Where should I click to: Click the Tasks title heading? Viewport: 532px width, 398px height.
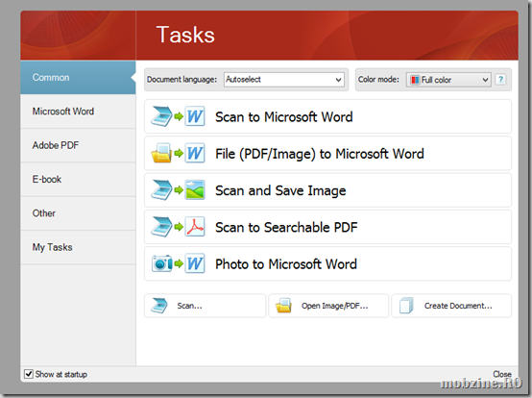click(x=185, y=35)
